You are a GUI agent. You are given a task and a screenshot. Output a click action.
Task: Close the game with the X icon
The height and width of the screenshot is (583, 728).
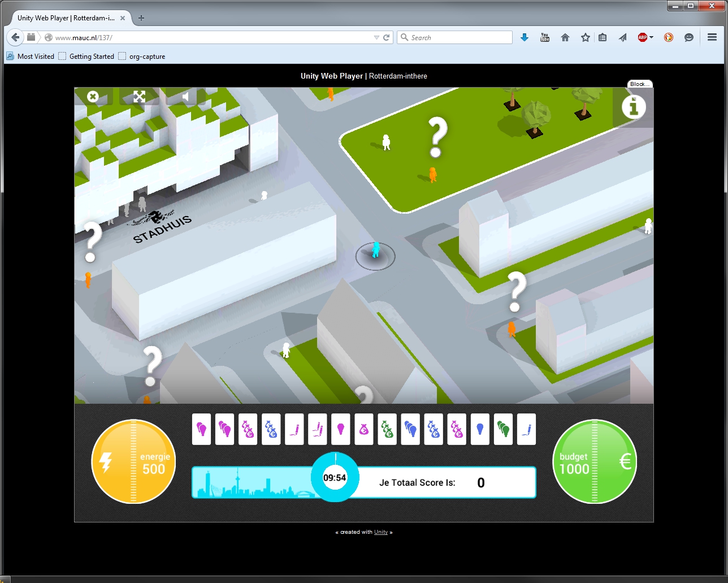pyautogui.click(x=93, y=97)
